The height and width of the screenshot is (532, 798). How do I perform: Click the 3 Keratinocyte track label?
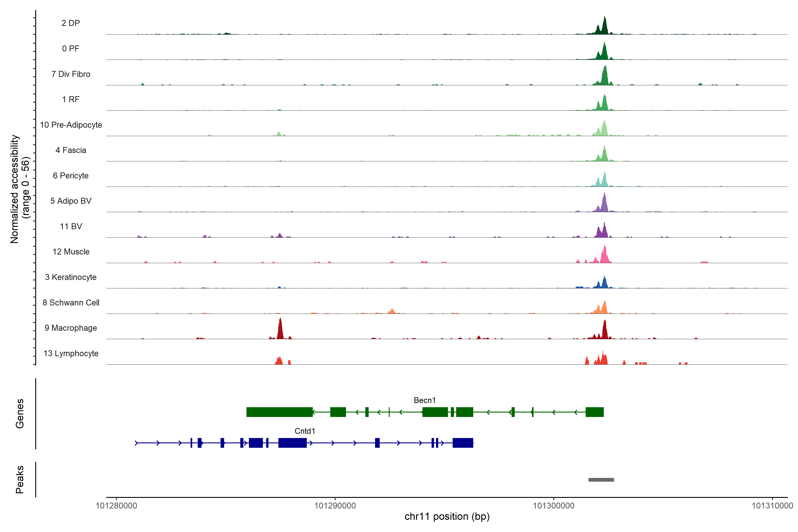pos(70,277)
